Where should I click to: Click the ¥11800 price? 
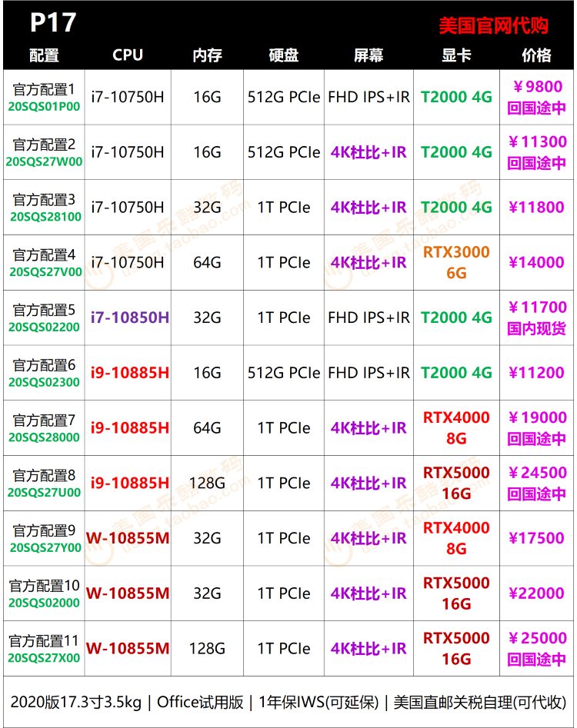536,207
